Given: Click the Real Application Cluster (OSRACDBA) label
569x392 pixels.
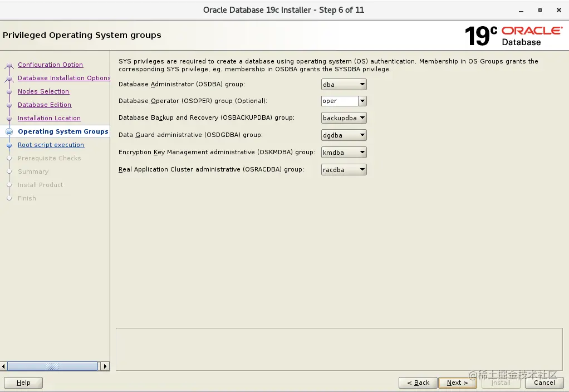Looking at the screenshot, I should (x=211, y=169).
